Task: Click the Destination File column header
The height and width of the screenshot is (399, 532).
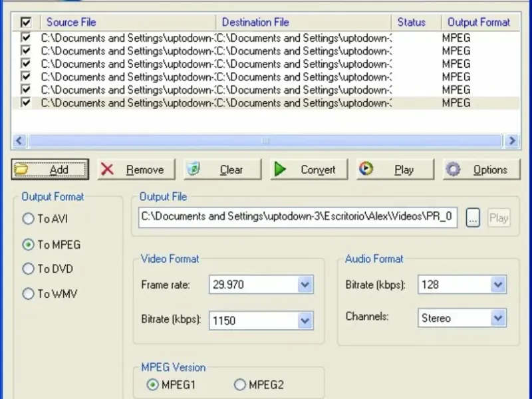Action: (x=303, y=23)
